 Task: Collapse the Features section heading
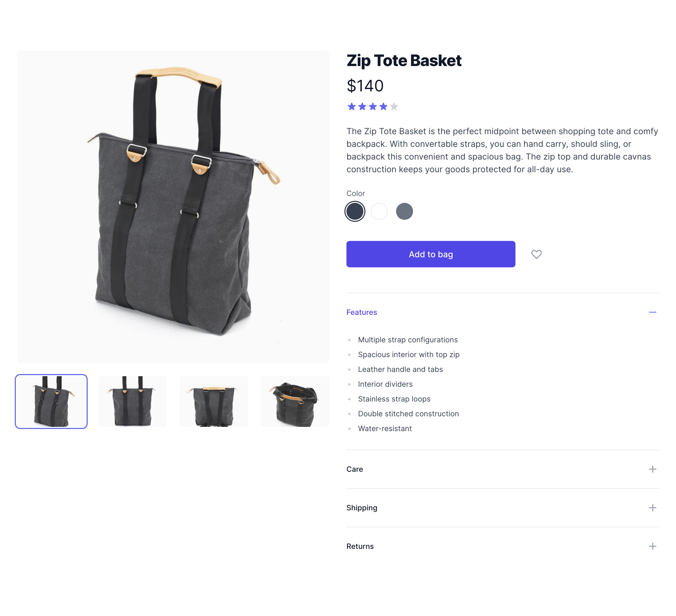[x=362, y=312]
